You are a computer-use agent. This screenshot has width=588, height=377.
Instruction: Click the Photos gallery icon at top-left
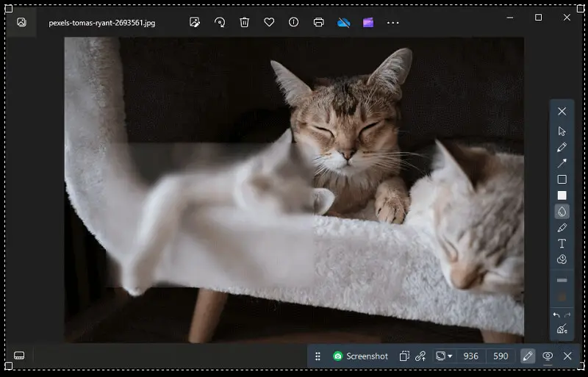pyautogui.click(x=22, y=22)
